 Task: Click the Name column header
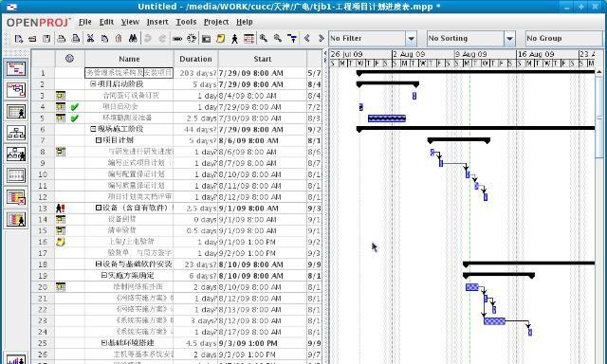click(x=129, y=59)
